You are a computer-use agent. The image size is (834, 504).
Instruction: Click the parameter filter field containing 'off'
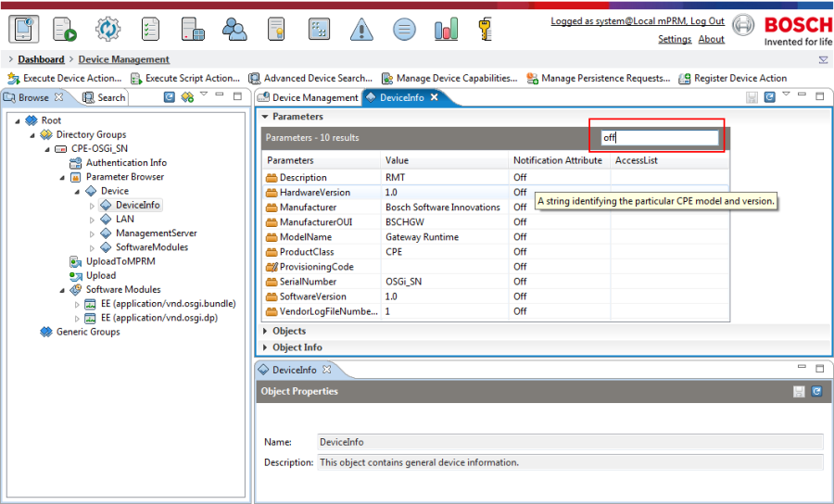click(x=660, y=138)
